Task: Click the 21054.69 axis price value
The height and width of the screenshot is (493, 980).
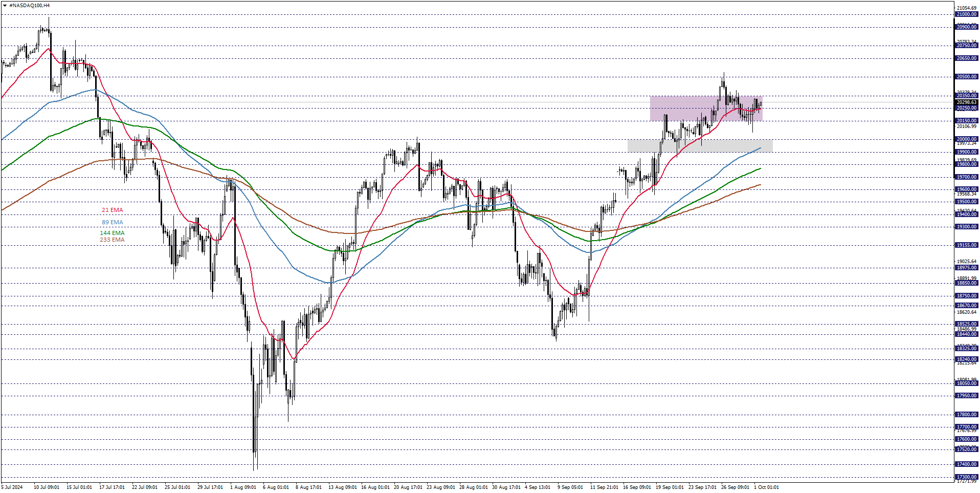Action: (x=967, y=8)
